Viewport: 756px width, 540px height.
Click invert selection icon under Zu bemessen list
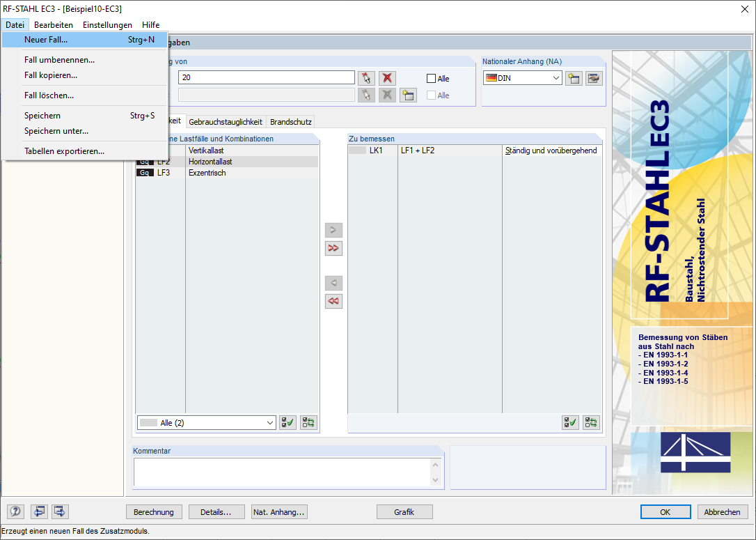coord(591,423)
